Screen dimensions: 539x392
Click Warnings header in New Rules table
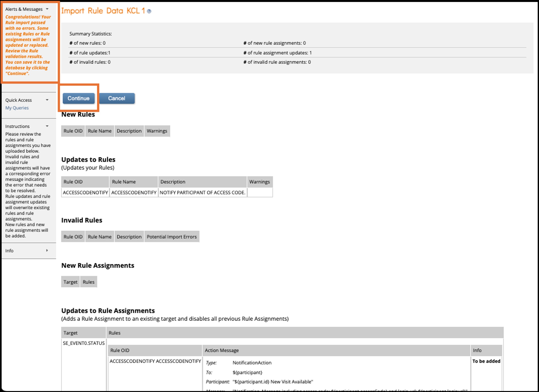pos(157,131)
